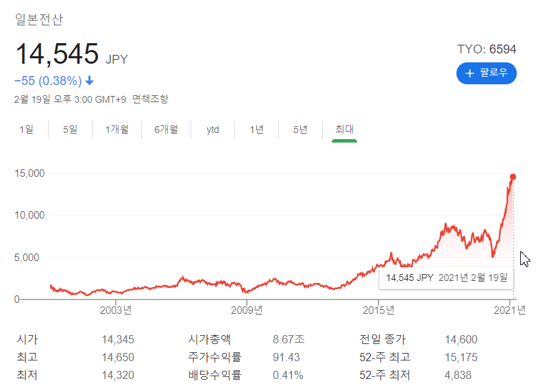The image size is (538, 392).
Task: Click the JPY currency label
Action: (117, 60)
